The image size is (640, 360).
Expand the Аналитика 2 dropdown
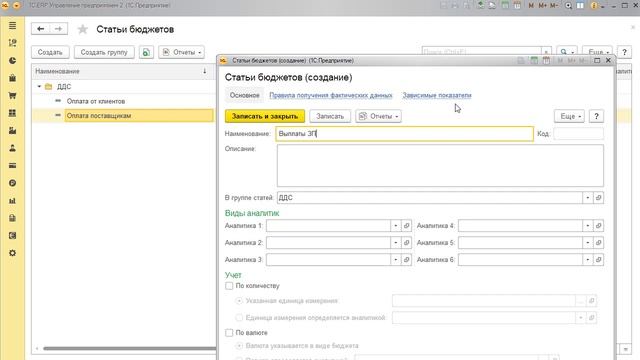click(396, 242)
